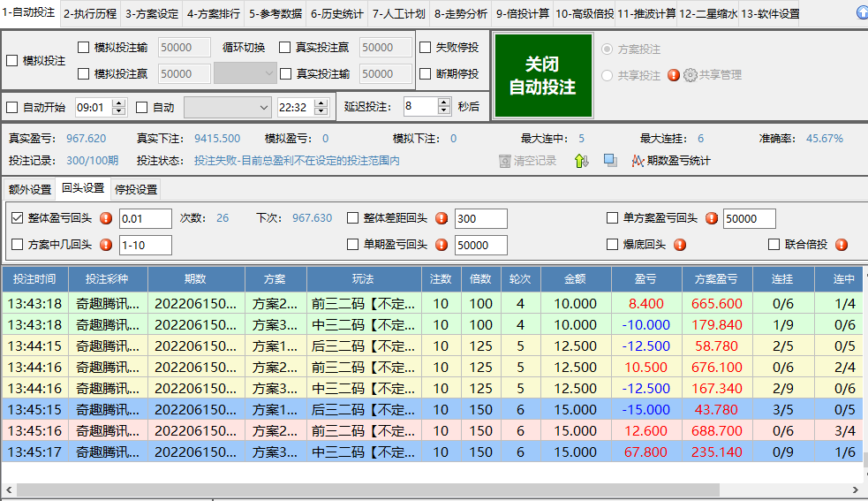Toggle 模拟投注输 checkbox
This screenshot has width=868, height=501.
coord(84,48)
